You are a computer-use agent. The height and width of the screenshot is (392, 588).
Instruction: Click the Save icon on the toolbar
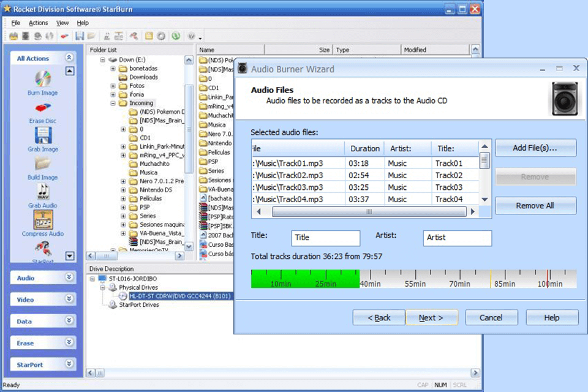pyautogui.click(x=80, y=36)
